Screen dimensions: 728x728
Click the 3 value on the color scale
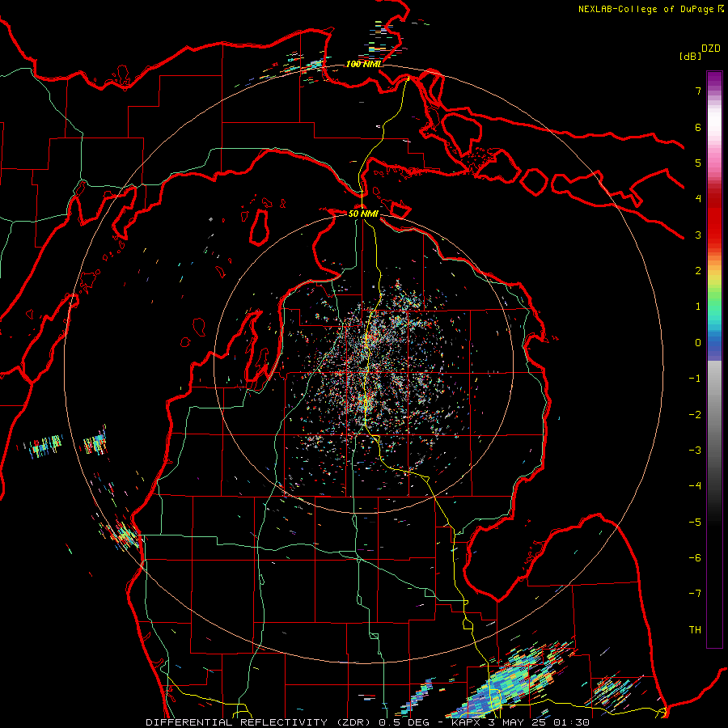(x=698, y=235)
